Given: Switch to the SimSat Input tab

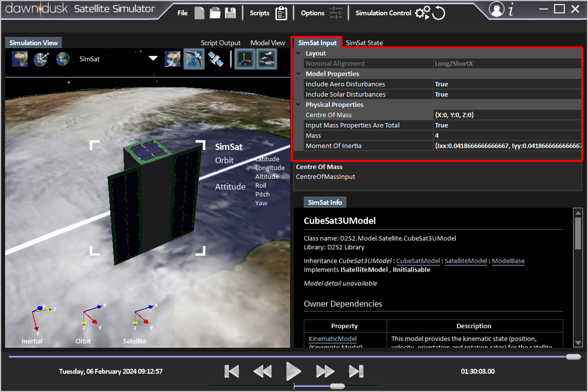Looking at the screenshot, I should [317, 43].
